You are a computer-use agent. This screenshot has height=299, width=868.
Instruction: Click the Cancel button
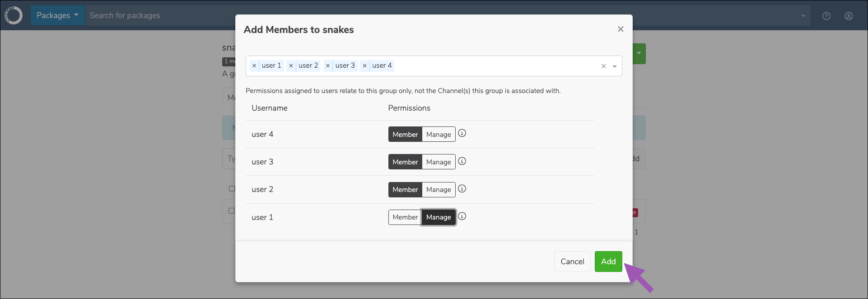point(572,262)
